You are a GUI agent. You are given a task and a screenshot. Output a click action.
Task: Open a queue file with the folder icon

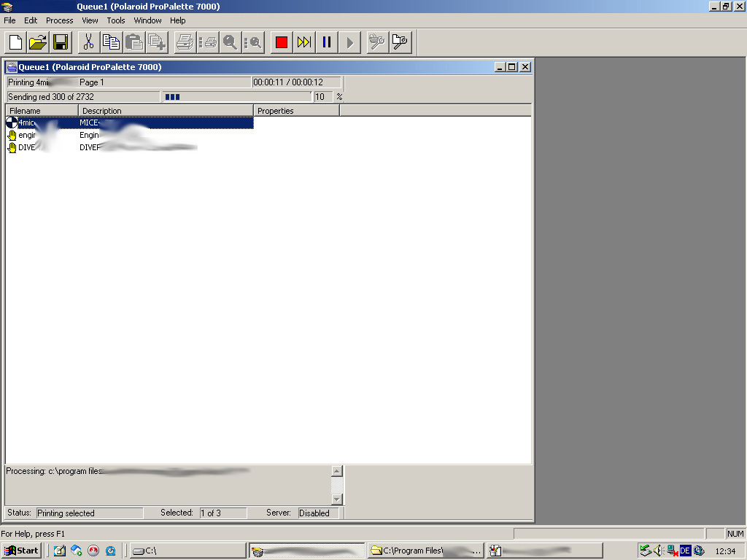(x=38, y=42)
